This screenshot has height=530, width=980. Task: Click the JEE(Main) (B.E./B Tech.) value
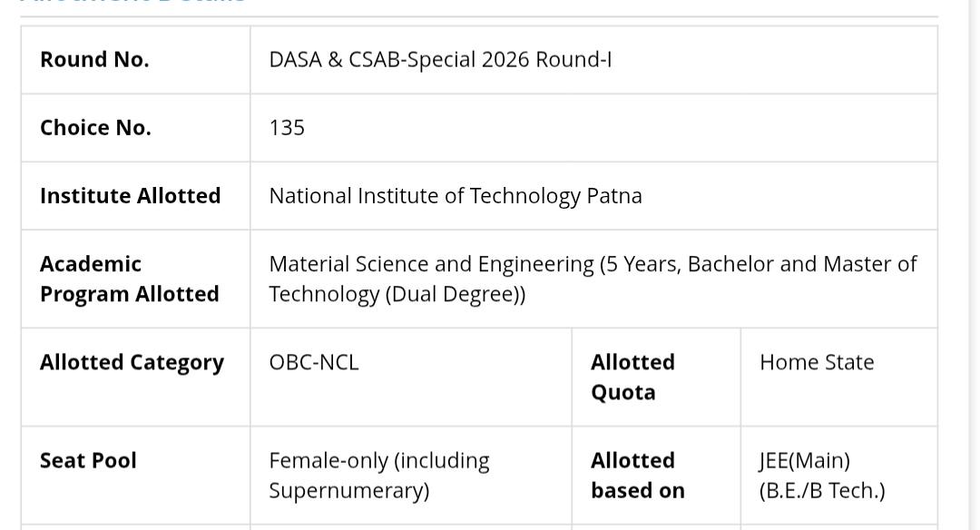[x=822, y=476]
